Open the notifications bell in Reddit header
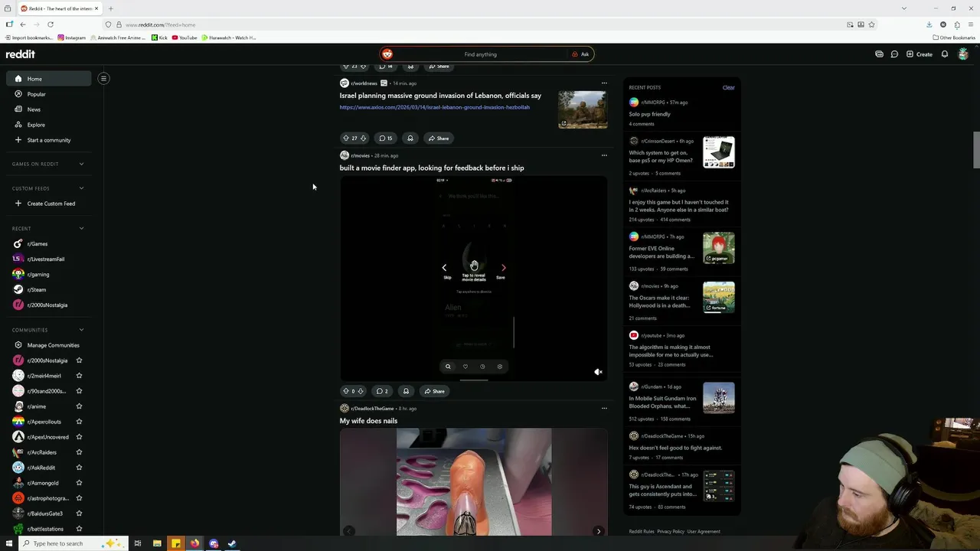The height and width of the screenshot is (551, 980). coord(945,54)
